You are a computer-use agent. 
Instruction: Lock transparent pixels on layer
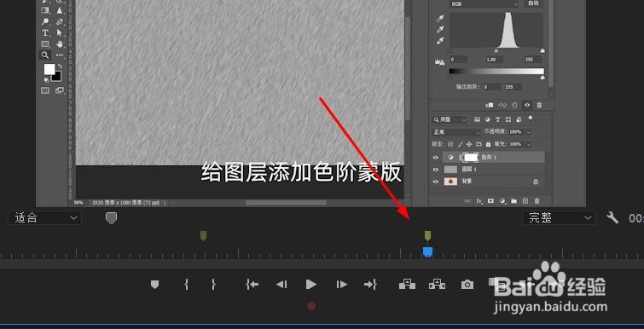[x=450, y=144]
